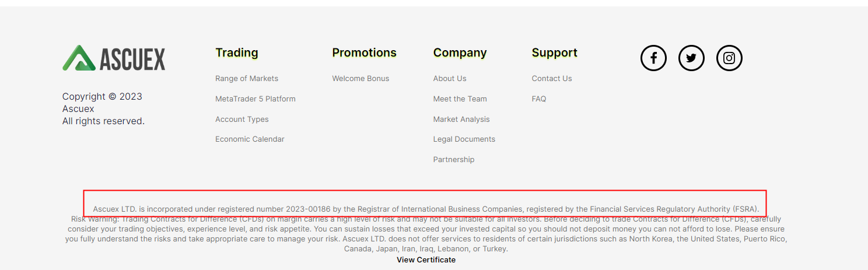View the Economic Calendar
868x270 pixels.
(x=250, y=139)
